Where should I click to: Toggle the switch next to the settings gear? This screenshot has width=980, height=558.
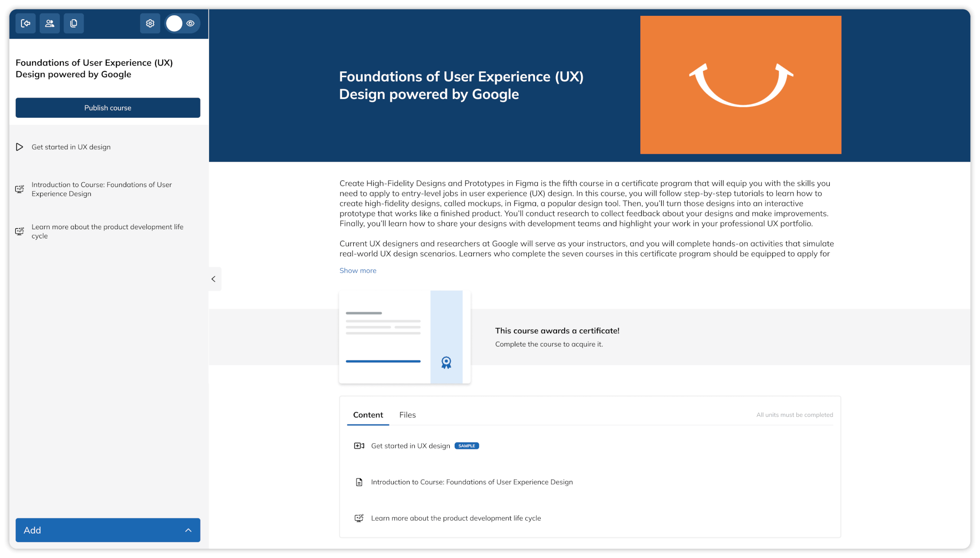click(x=174, y=23)
